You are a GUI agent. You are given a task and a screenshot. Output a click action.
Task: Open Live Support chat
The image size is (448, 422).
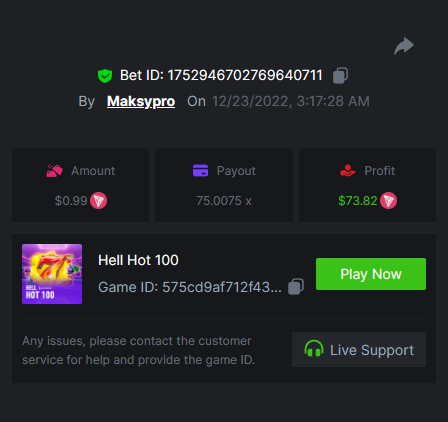click(359, 350)
